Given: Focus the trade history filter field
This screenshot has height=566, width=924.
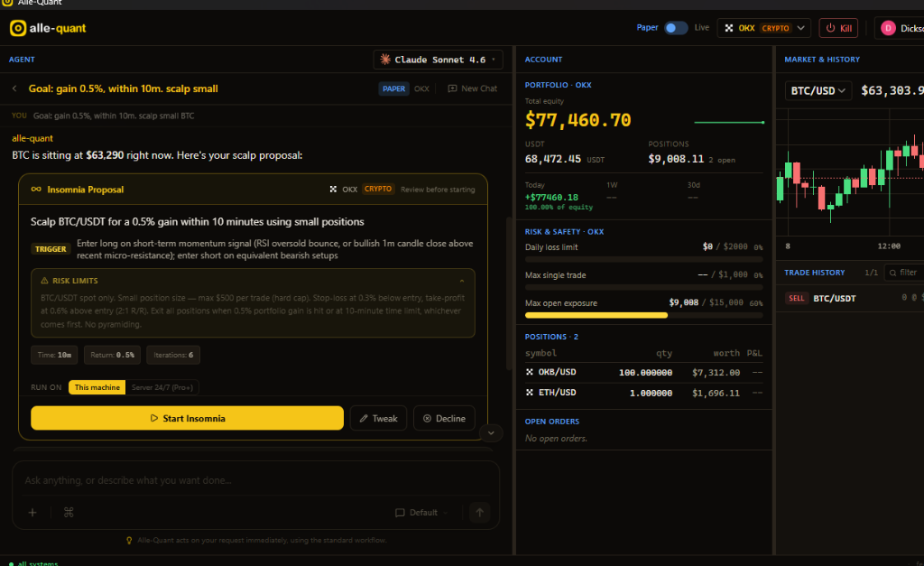Looking at the screenshot, I should (904, 273).
